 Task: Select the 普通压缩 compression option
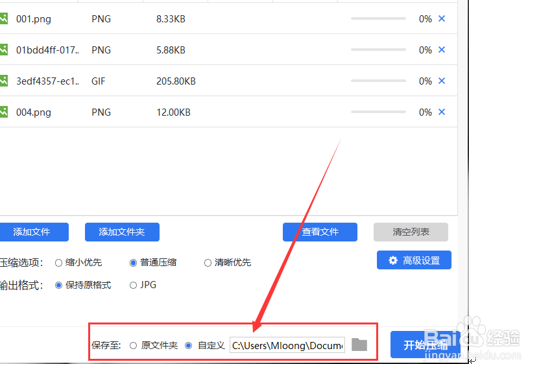[133, 263]
